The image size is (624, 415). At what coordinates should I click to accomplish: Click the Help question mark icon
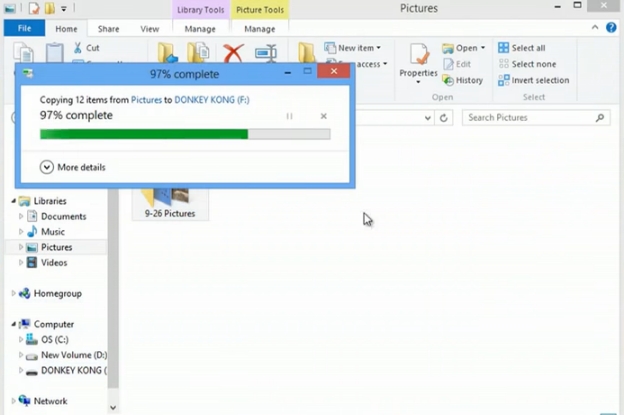click(611, 27)
